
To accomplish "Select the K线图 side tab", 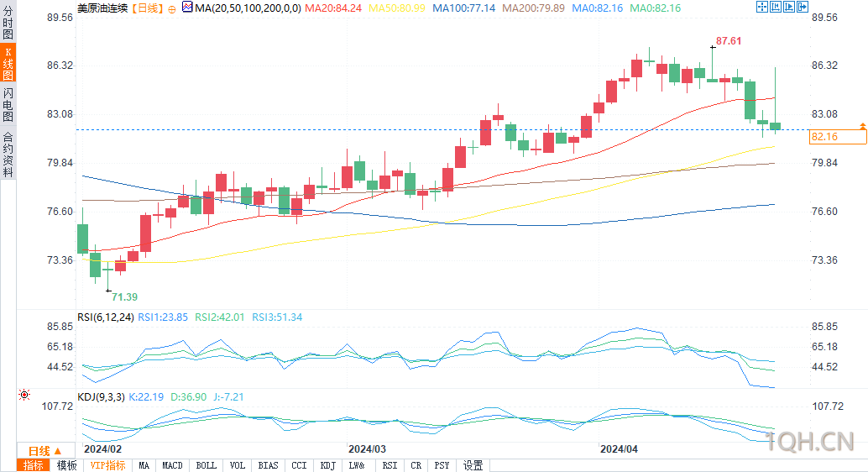I will [8, 64].
